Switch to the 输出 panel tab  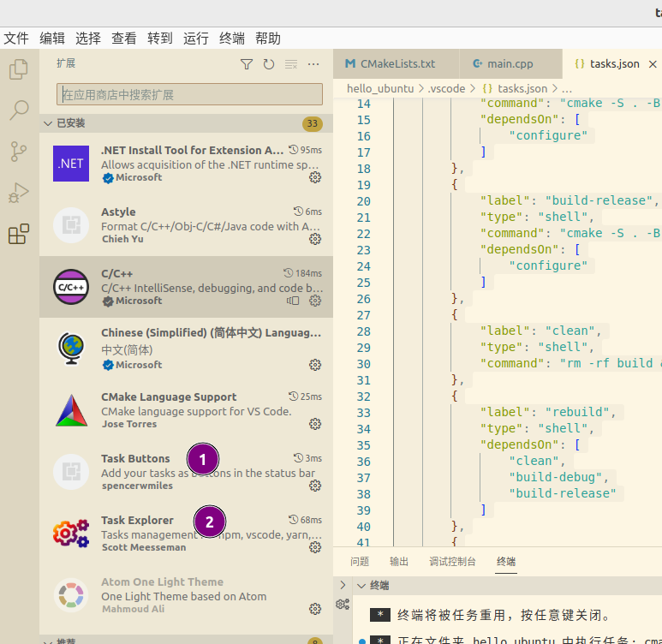coord(399,562)
